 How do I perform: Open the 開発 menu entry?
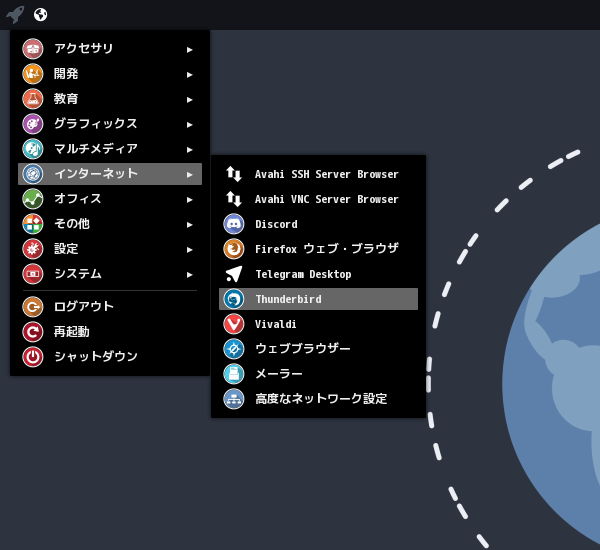(110, 73)
